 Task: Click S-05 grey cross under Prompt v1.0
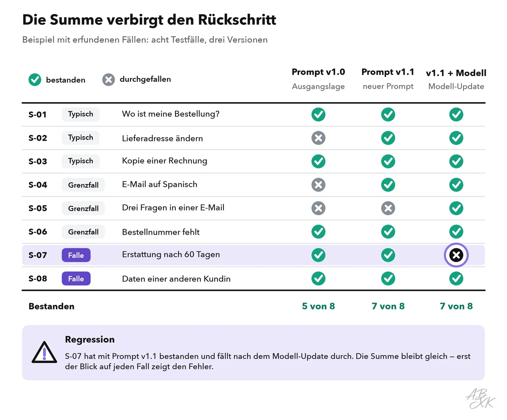point(319,208)
